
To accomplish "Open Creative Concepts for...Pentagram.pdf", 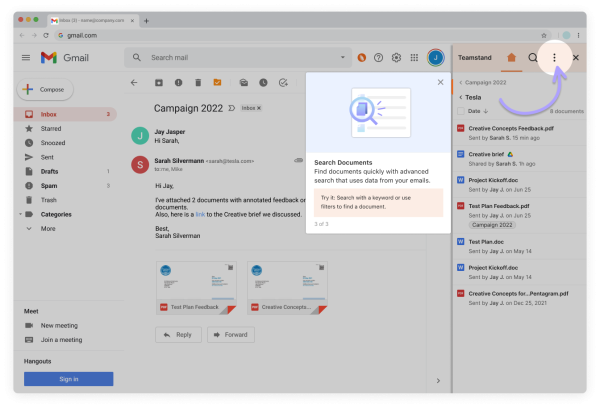I will [x=519, y=298].
